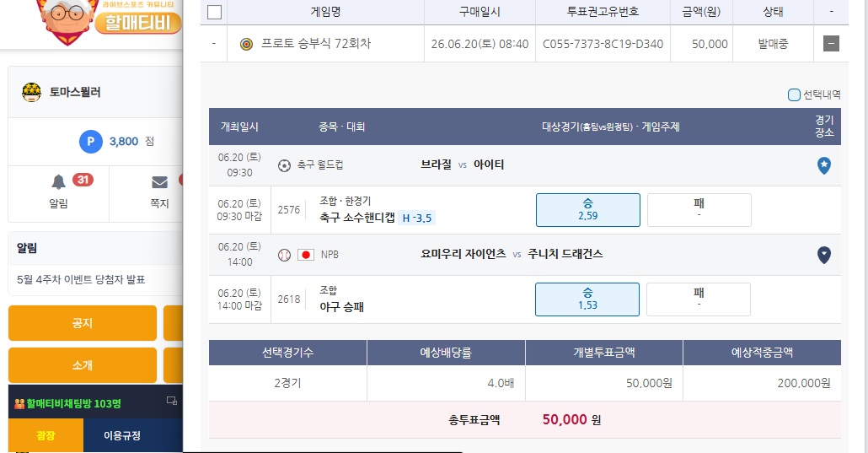The width and height of the screenshot is (868, 453).
Task: Open the 5월 4주차 이벤트 당첨자 발표 notice
Action: [81, 279]
